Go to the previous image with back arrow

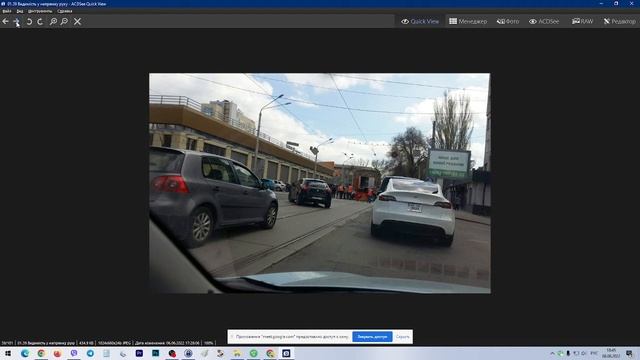tap(5, 22)
